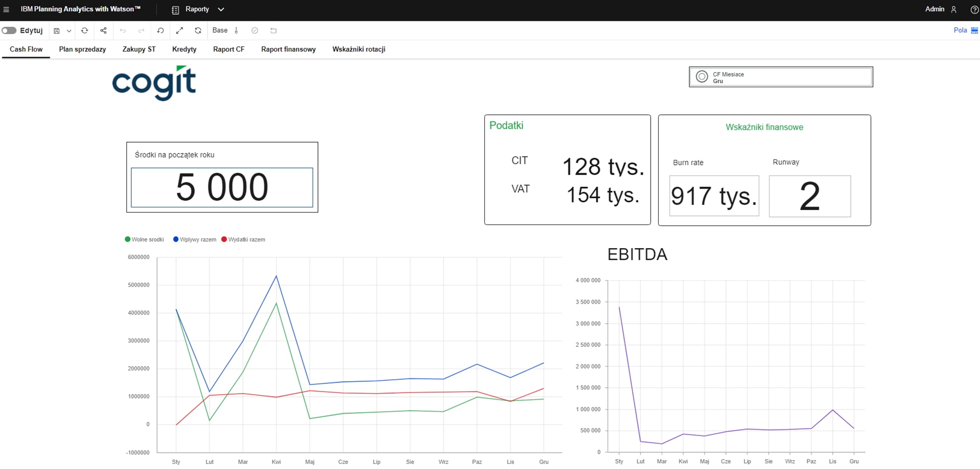Image resolution: width=980 pixels, height=469 pixels.
Task: Open the Admin user profile icon
Action: point(954,9)
